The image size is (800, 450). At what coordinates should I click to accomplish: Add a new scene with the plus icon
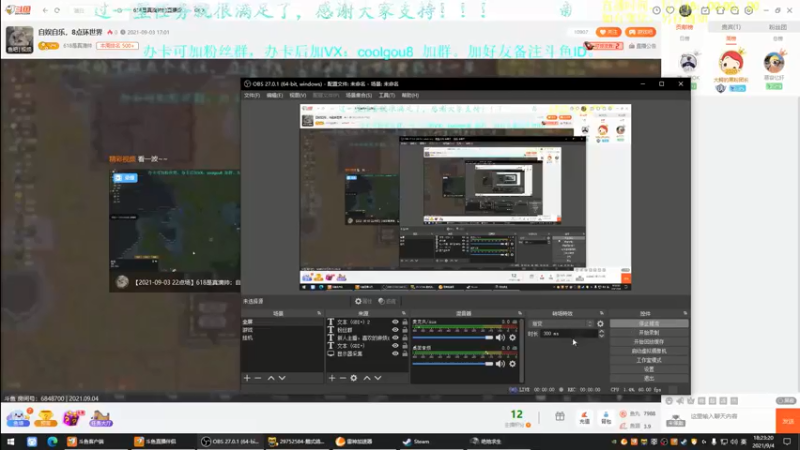click(x=247, y=378)
